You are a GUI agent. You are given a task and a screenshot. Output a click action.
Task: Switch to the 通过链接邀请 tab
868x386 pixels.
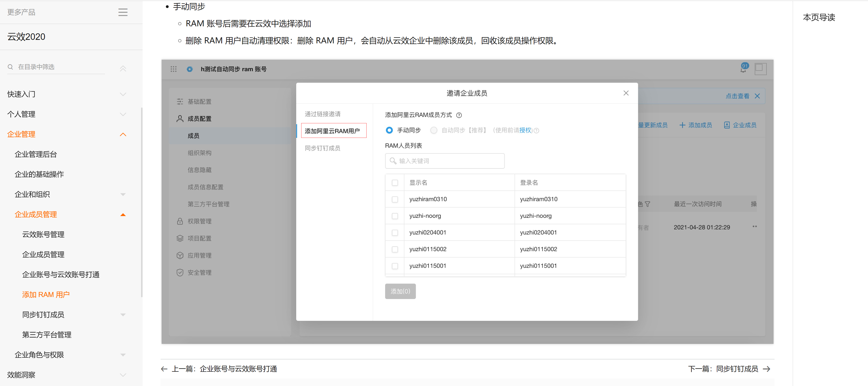coord(322,114)
